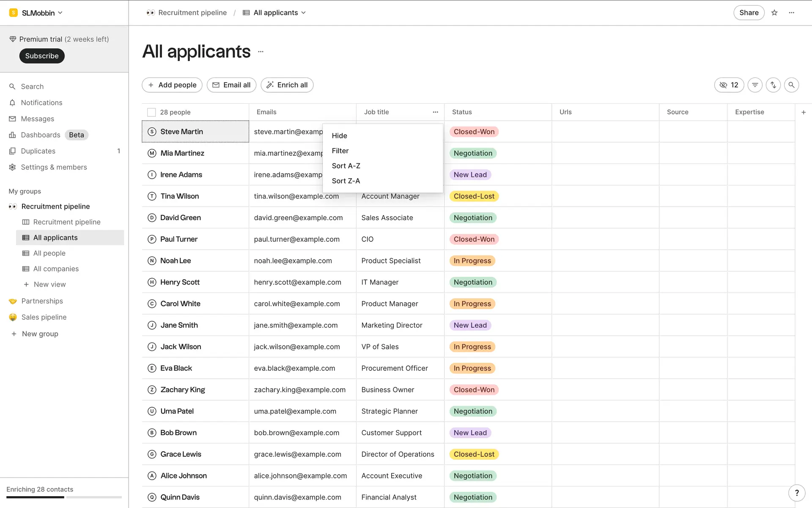812x508 pixels.
Task: Open Job title column options dots
Action: click(436, 112)
